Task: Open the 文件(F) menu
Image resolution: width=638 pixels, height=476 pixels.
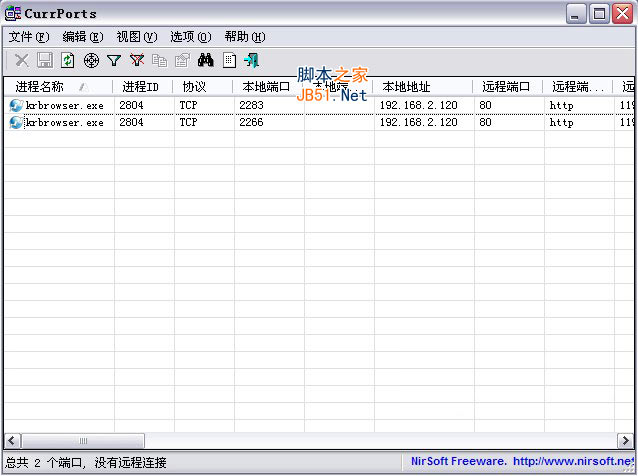Action: pyautogui.click(x=29, y=37)
